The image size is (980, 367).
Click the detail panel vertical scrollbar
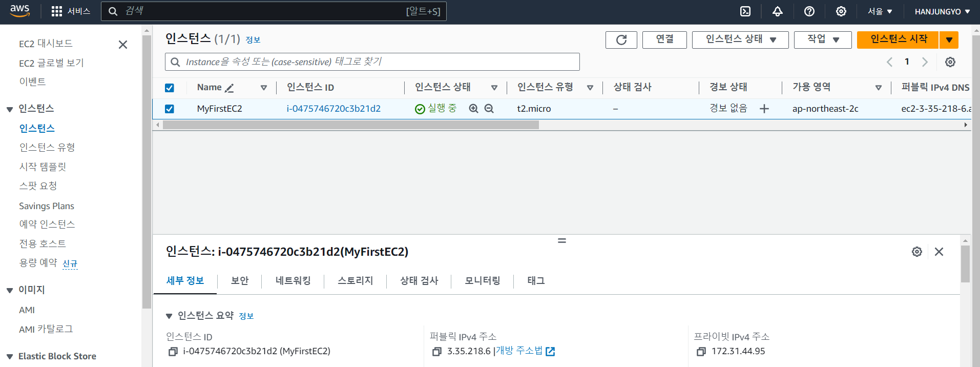click(965, 264)
